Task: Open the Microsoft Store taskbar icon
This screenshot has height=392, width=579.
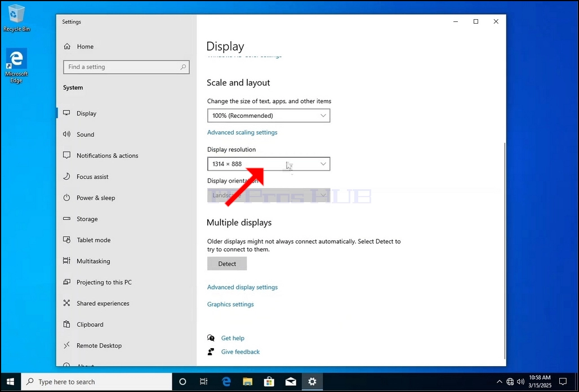Action: click(269, 382)
